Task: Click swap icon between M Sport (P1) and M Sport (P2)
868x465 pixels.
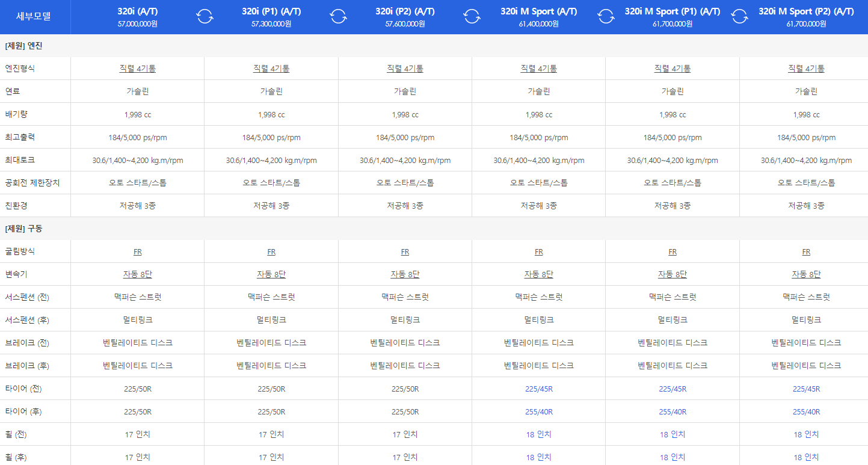Action: 739,17
